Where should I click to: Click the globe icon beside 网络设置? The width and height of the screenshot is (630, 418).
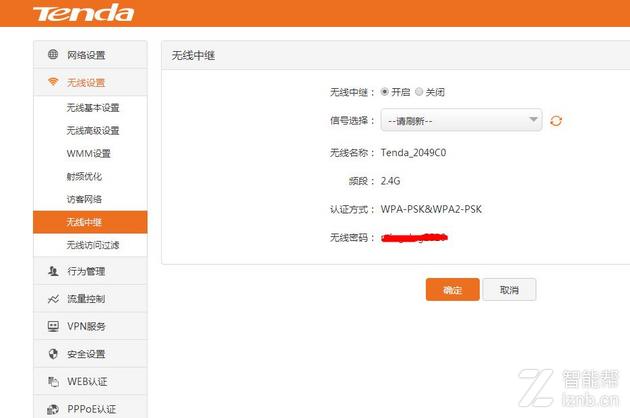coord(53,55)
